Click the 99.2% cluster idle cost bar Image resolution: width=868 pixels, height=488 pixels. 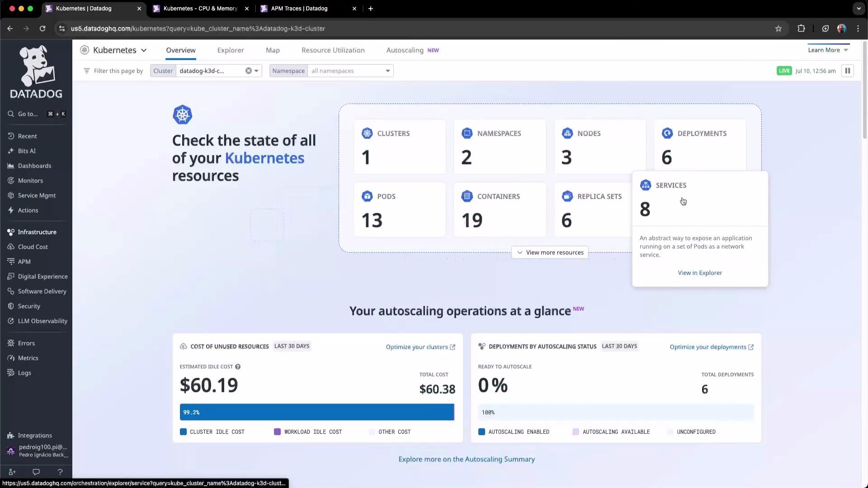[x=317, y=412]
